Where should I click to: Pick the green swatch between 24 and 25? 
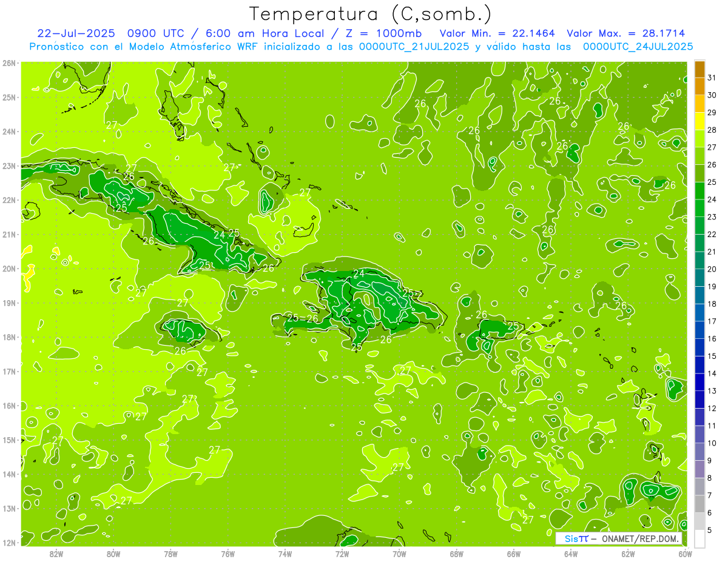tap(700, 191)
